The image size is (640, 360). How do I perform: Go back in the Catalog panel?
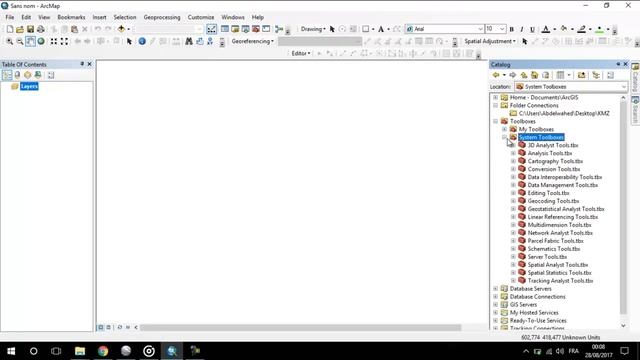[x=496, y=75]
